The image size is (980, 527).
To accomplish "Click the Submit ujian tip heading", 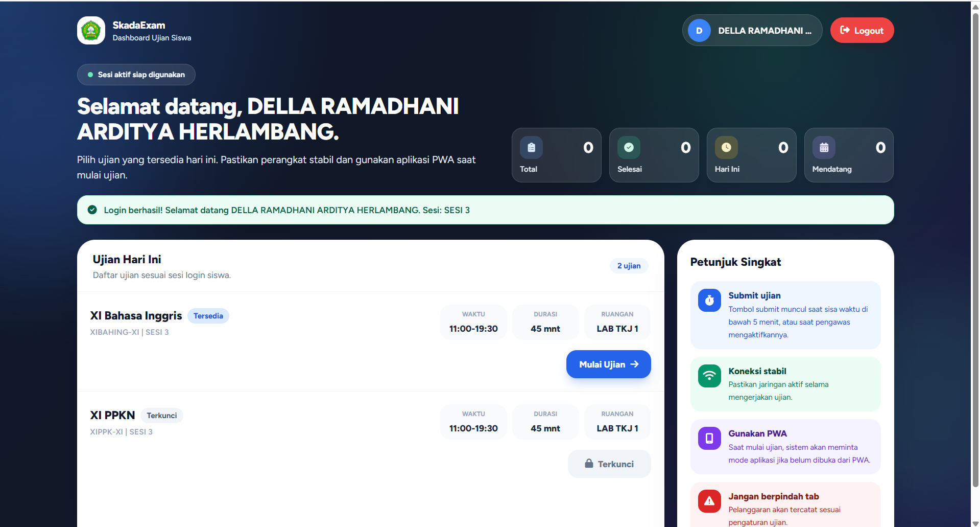I will [x=754, y=295].
